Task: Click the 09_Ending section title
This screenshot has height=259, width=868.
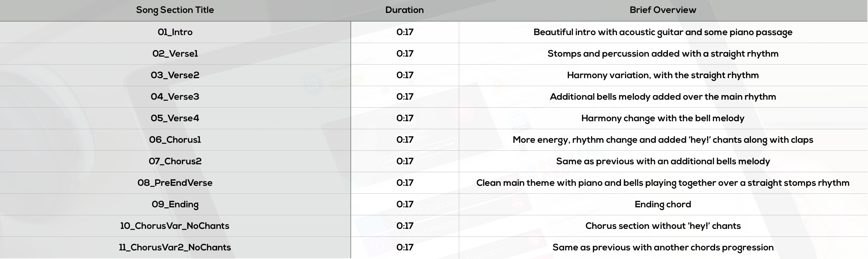Action: [175, 204]
